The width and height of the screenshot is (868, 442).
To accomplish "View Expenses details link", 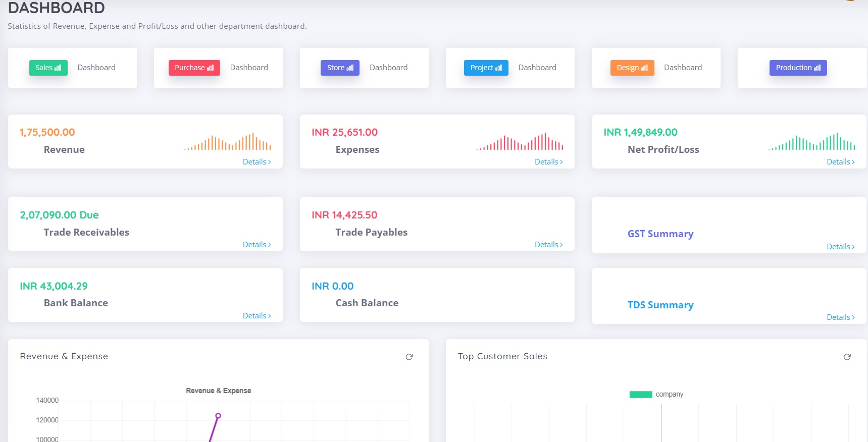I will tap(548, 162).
